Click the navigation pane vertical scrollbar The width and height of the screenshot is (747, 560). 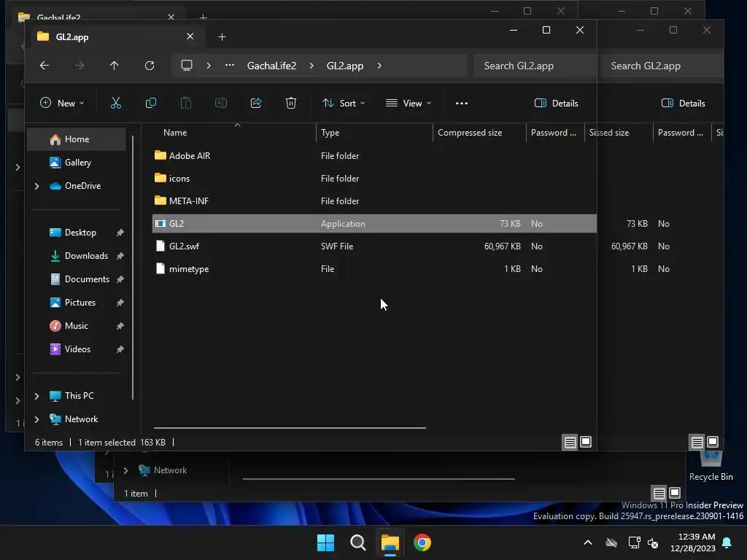133,267
